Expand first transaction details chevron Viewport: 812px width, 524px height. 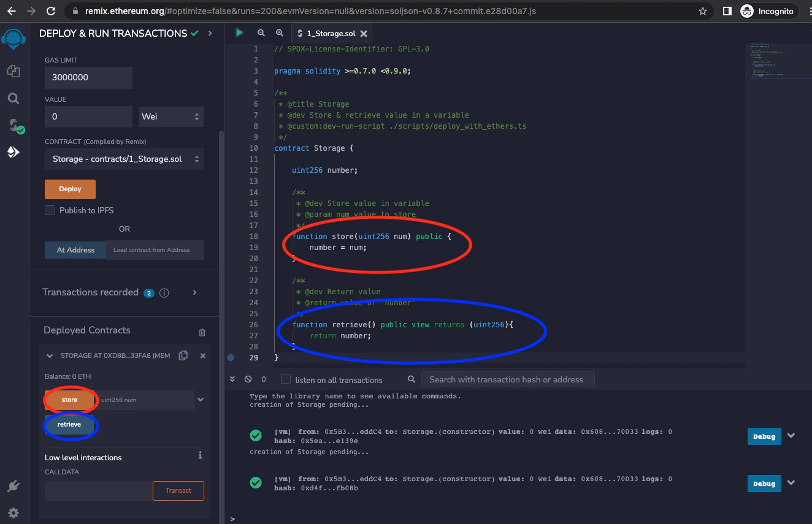(791, 436)
